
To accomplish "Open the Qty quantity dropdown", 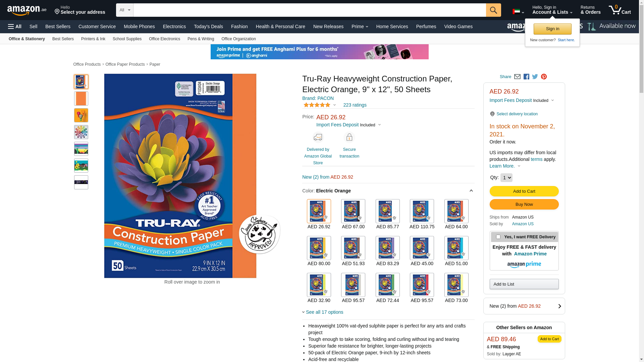I will coord(506,178).
